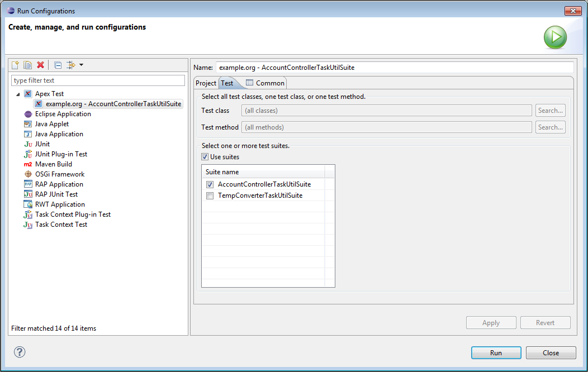
Task: Select the RAP JUnit Test icon
Action: coord(28,194)
